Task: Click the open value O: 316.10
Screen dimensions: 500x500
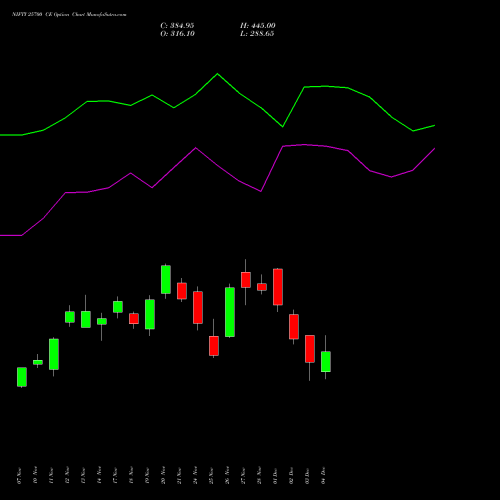Action: [177, 34]
